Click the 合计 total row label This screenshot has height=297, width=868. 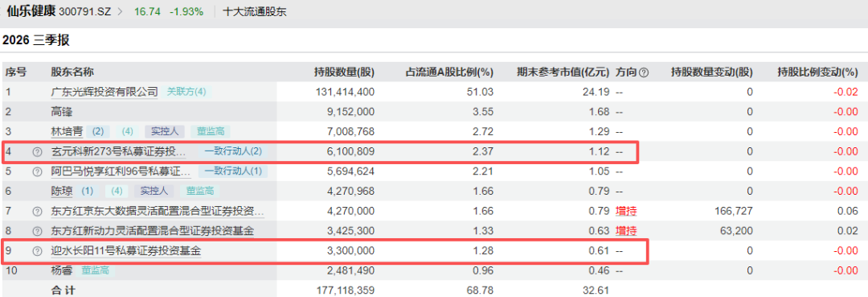pos(63,290)
